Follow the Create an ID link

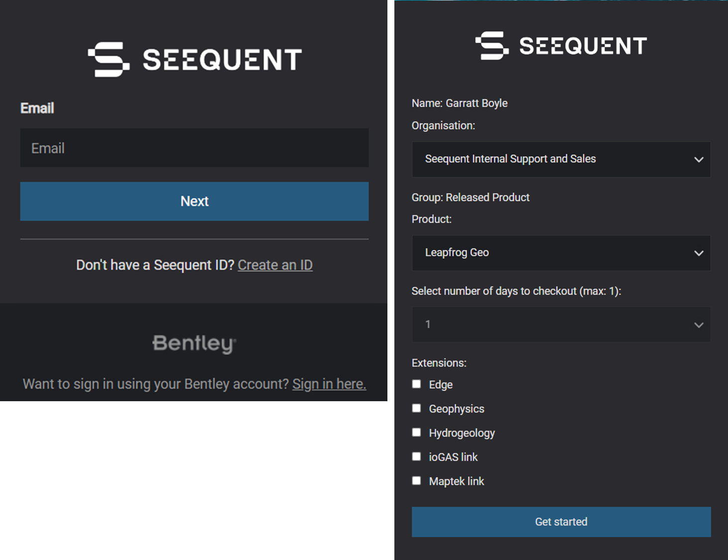tap(275, 265)
